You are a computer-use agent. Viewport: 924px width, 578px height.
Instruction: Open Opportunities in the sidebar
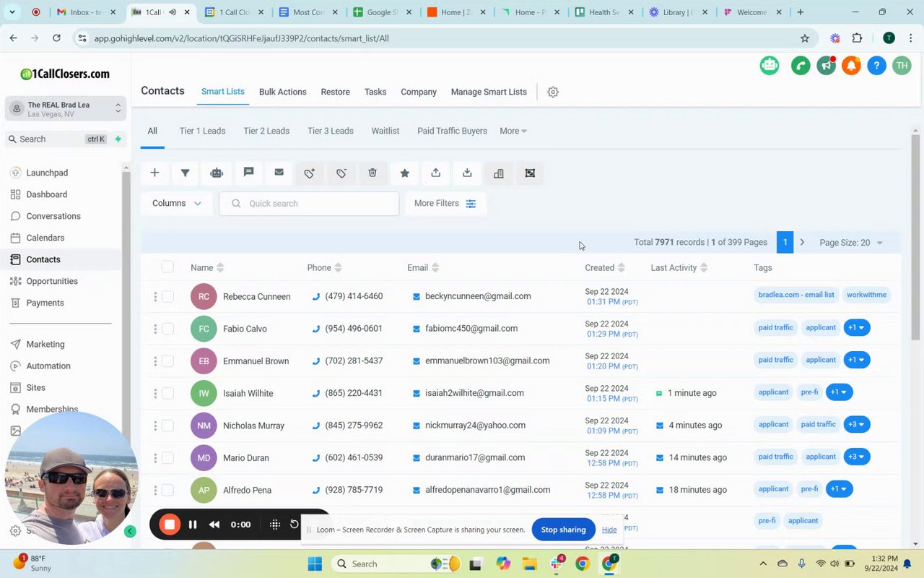[52, 281]
